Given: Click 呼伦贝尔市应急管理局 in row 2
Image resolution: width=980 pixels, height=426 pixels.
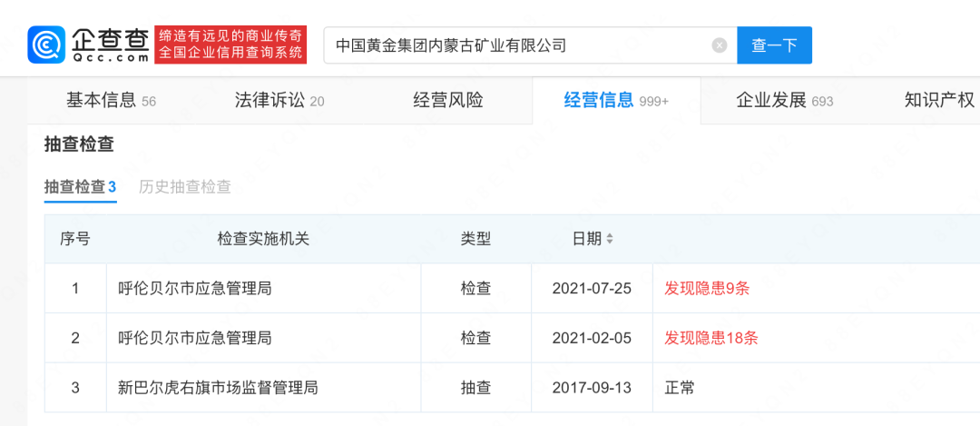Looking at the screenshot, I should [x=194, y=339].
